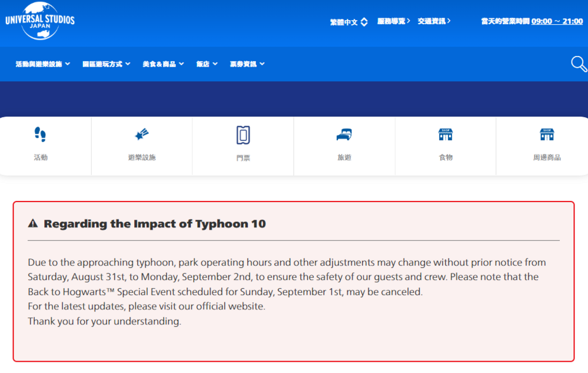Viewport: 588px width, 373px height.
Task: Select the ticket 門票 icon
Action: pyautogui.click(x=243, y=135)
